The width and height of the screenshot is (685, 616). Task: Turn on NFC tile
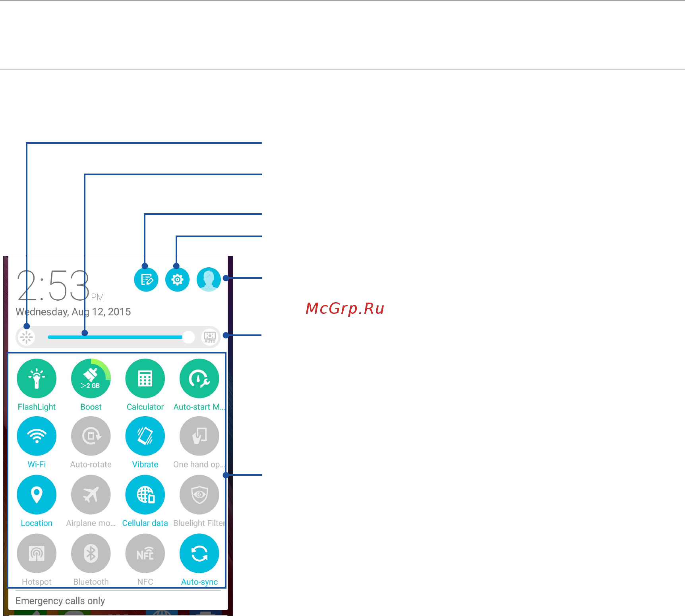tap(145, 553)
